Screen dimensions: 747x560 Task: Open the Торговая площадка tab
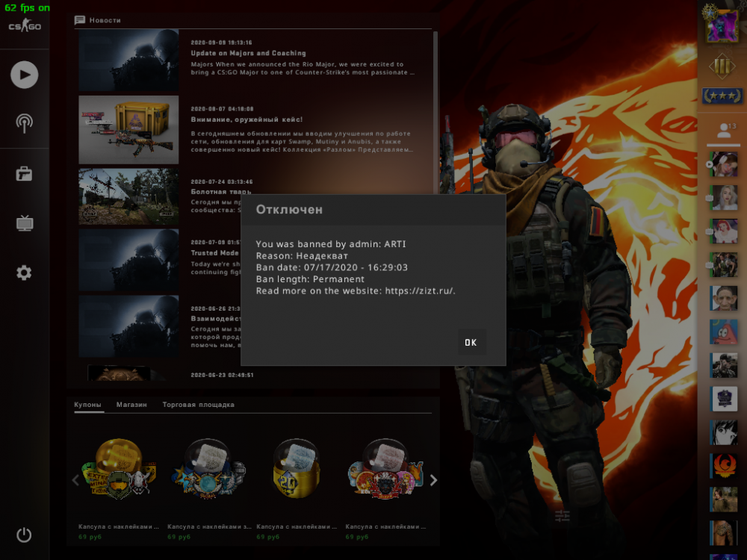pyautogui.click(x=198, y=405)
